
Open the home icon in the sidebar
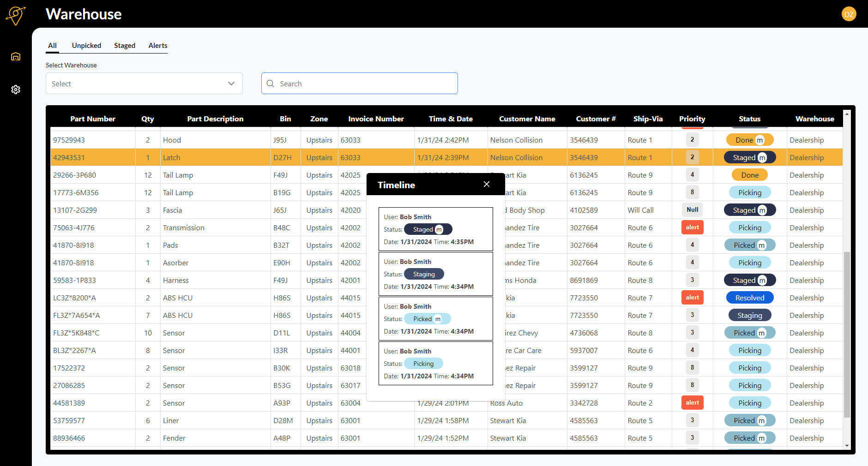click(15, 56)
